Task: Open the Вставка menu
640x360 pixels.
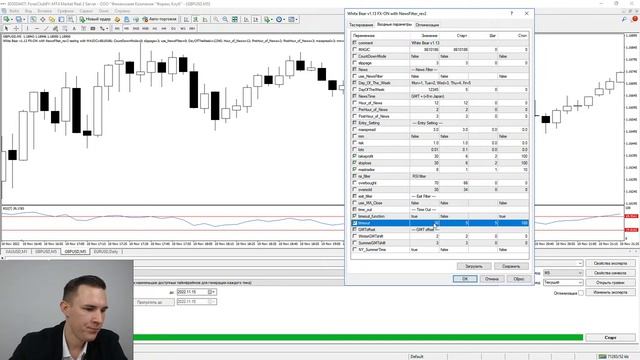Action: point(45,11)
